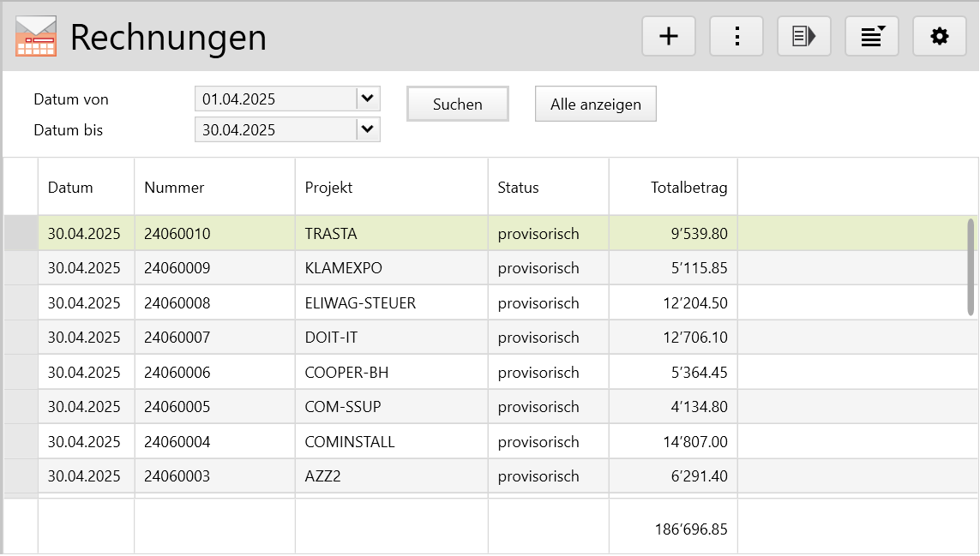
Task: Expand the Datum von date dropdown
Action: click(x=368, y=99)
